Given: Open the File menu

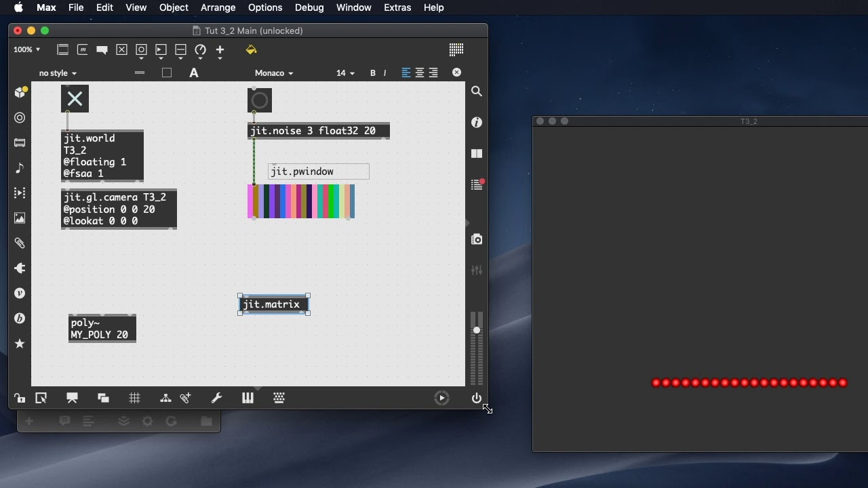Looking at the screenshot, I should [x=76, y=7].
